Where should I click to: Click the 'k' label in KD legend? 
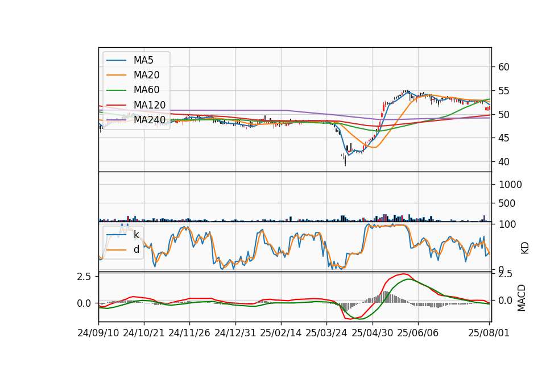tap(136, 235)
